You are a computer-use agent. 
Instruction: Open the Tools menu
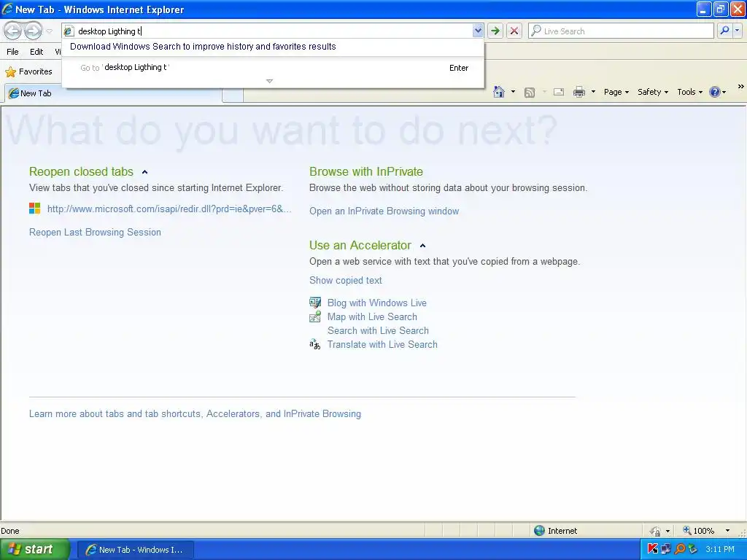coord(689,92)
